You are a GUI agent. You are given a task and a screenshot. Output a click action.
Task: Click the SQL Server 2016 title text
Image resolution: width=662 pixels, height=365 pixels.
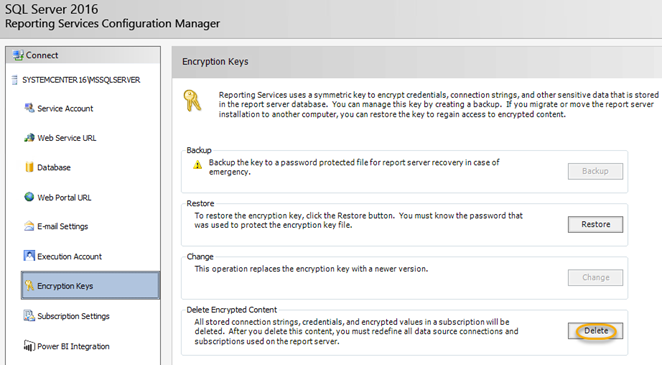(x=52, y=9)
